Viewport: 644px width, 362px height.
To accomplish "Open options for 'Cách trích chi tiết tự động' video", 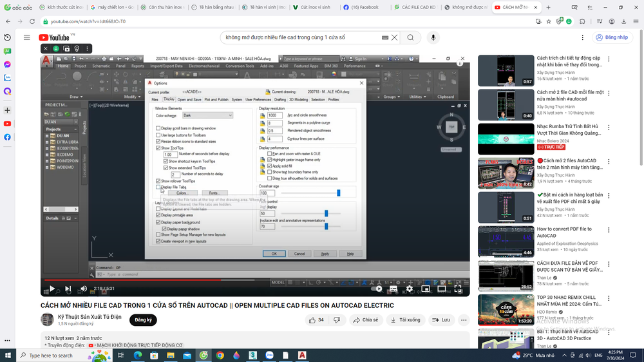I will [609, 59].
